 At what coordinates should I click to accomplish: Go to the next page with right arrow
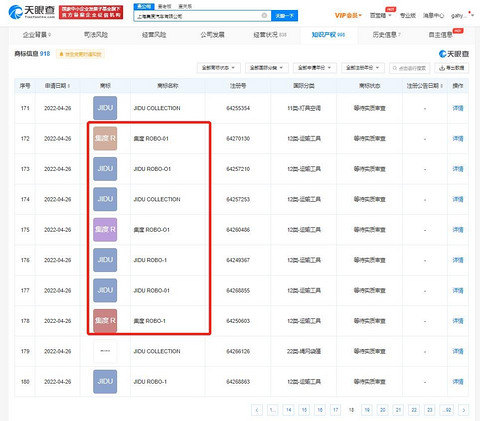464,410
